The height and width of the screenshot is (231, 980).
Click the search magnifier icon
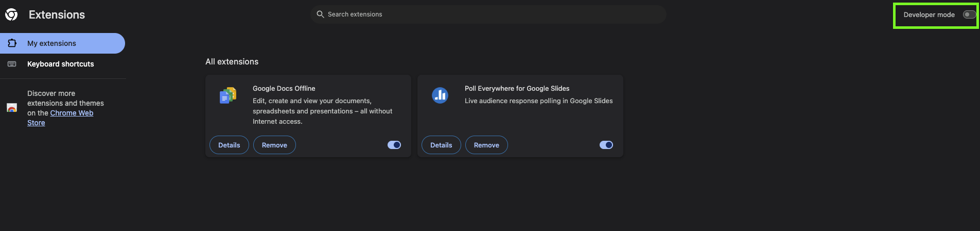[320, 14]
